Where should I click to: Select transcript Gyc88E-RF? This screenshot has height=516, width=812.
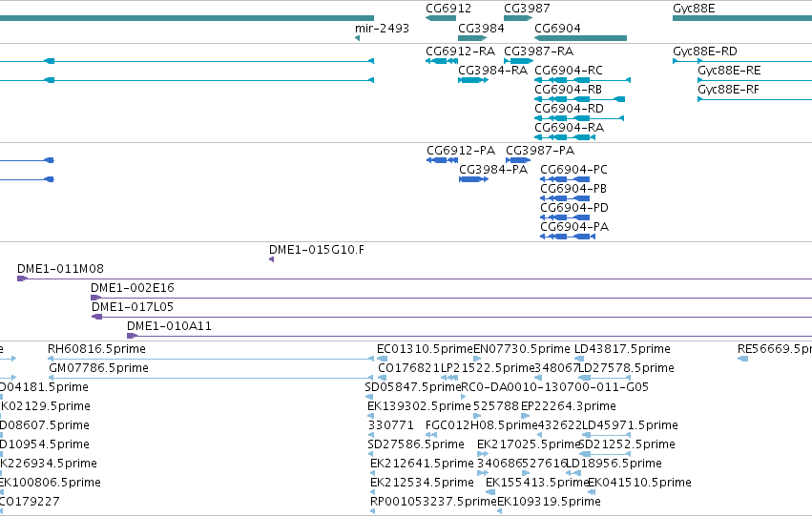click(729, 89)
